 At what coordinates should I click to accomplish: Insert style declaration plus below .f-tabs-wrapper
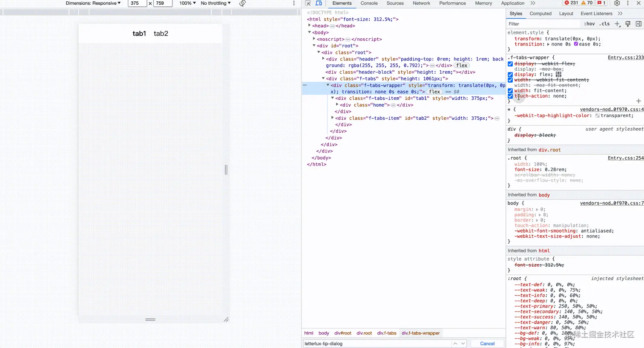(638, 101)
